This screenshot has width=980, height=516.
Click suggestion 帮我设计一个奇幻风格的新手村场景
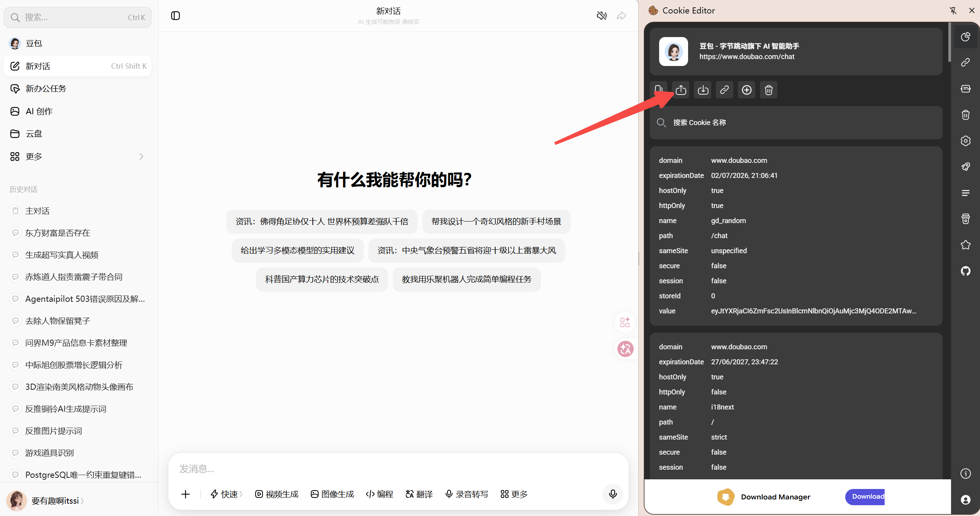[496, 222]
